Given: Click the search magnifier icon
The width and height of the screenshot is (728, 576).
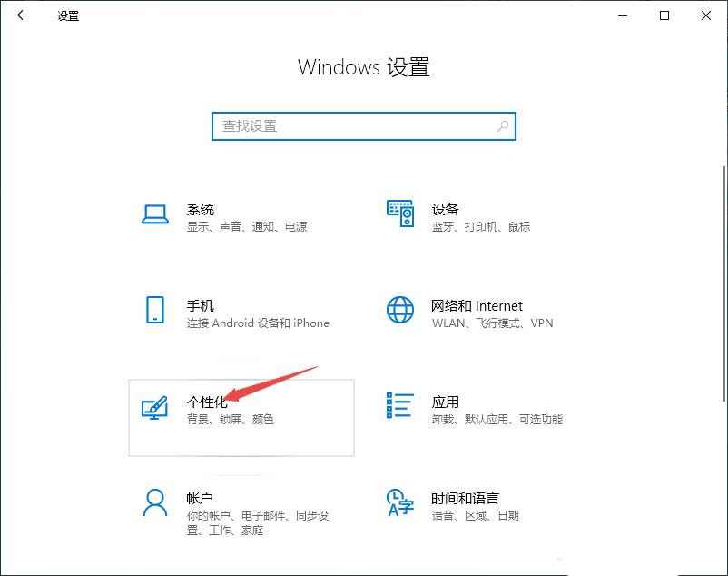Looking at the screenshot, I should coord(503,126).
